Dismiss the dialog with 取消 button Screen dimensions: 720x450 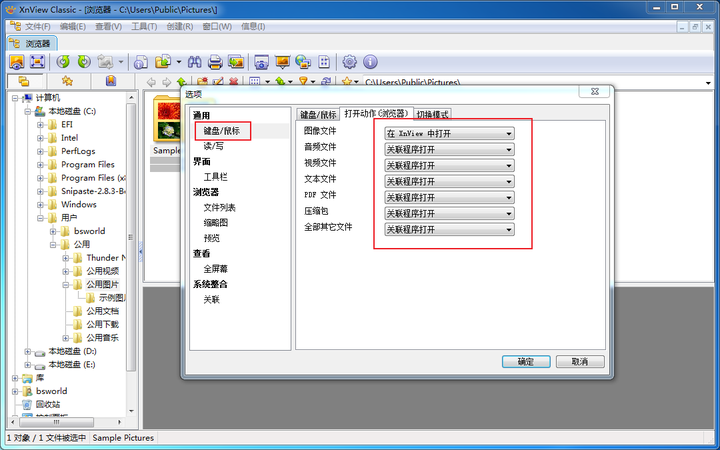580,362
